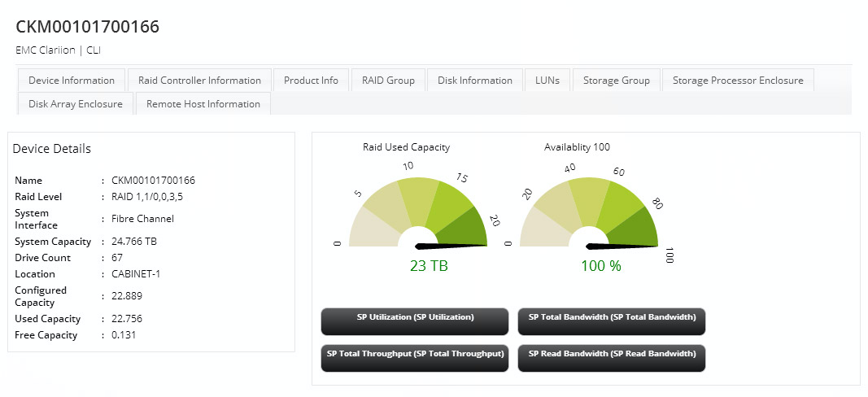
Task: Open the Storage Group tab
Action: coord(616,81)
